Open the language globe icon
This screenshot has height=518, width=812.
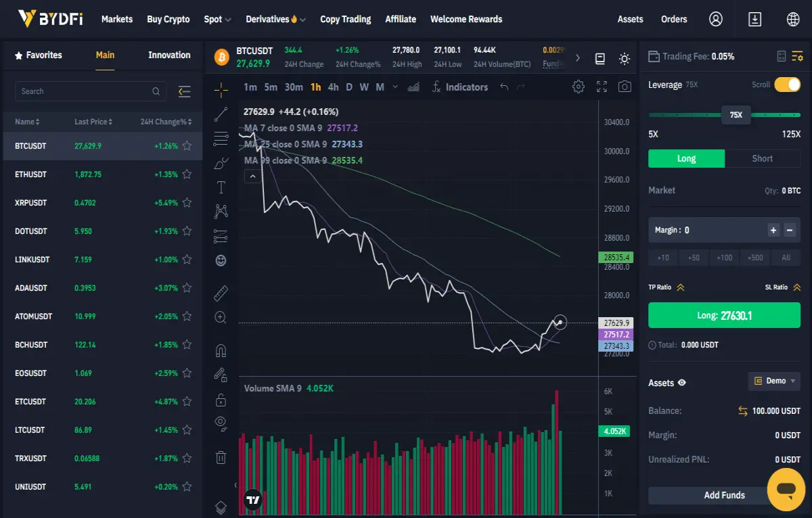point(794,19)
